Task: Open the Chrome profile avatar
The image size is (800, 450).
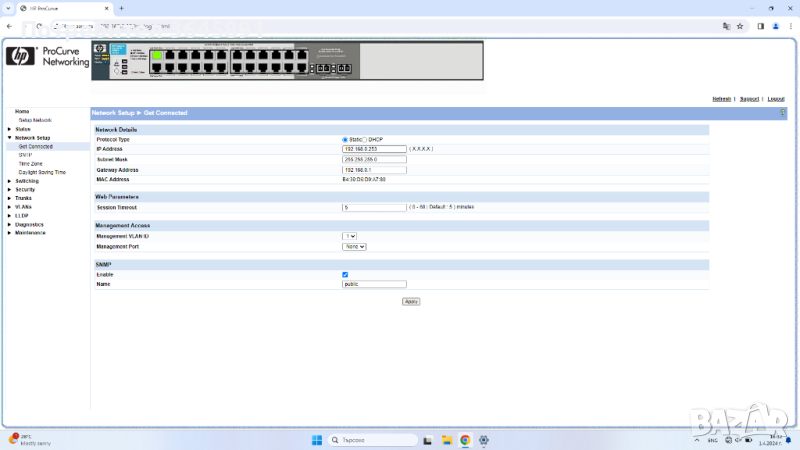Action: 776,26
